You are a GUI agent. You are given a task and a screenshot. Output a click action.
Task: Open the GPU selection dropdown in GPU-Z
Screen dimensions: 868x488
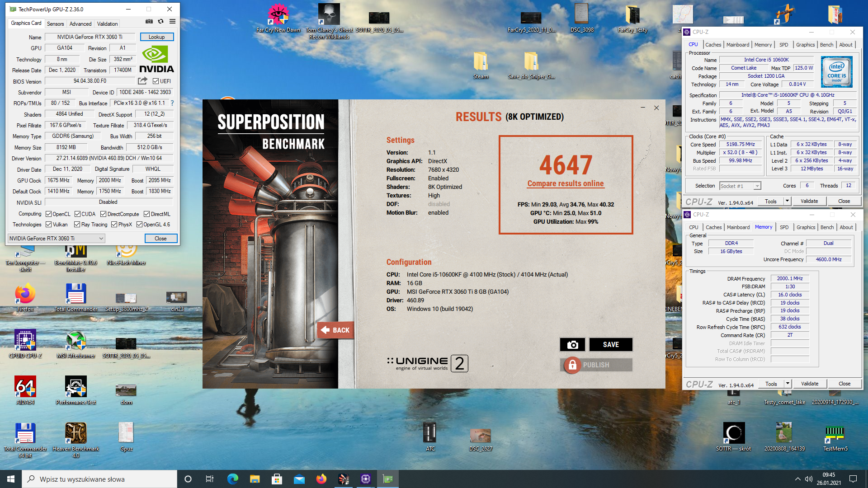57,239
